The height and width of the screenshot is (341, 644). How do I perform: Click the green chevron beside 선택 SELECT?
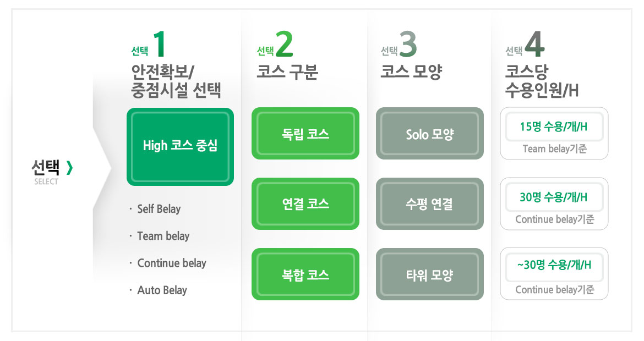coord(69,167)
